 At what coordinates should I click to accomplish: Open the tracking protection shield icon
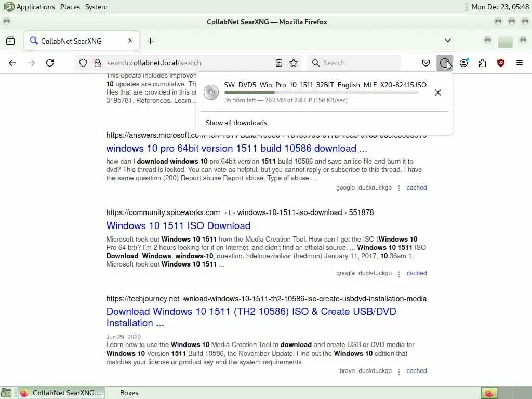click(x=83, y=63)
